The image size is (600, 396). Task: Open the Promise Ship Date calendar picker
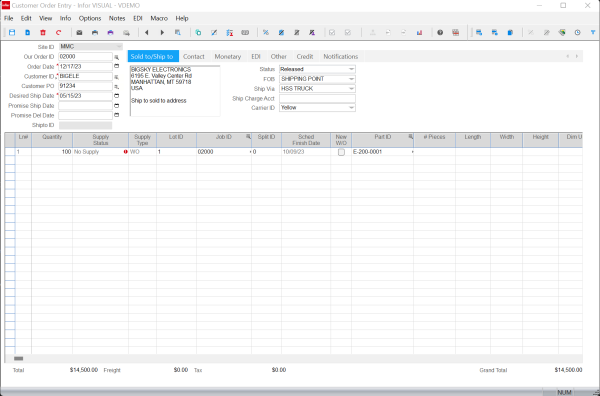[x=117, y=106]
